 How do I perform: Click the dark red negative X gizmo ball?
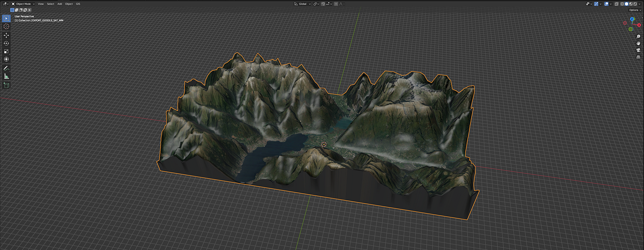pyautogui.click(x=625, y=23)
